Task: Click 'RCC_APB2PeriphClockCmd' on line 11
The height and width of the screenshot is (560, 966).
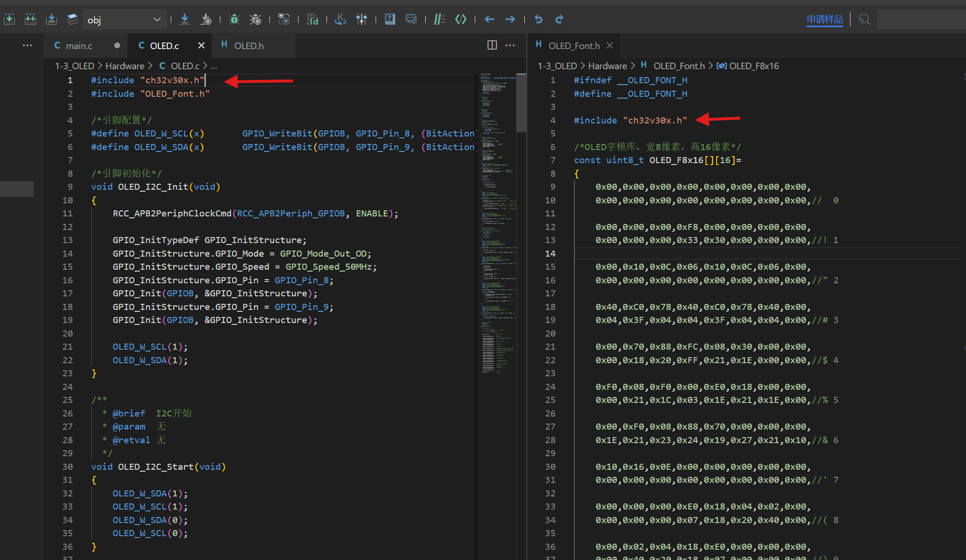Action: [x=172, y=213]
